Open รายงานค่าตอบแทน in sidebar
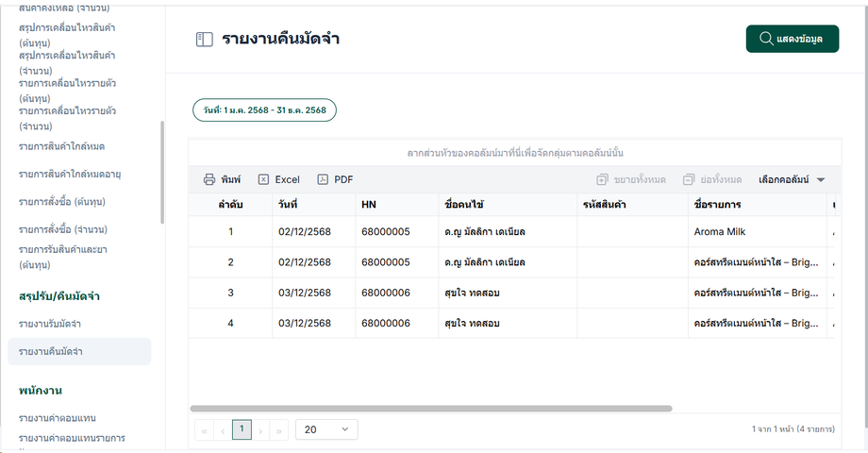Viewport: 868px width, 453px height. click(58, 417)
